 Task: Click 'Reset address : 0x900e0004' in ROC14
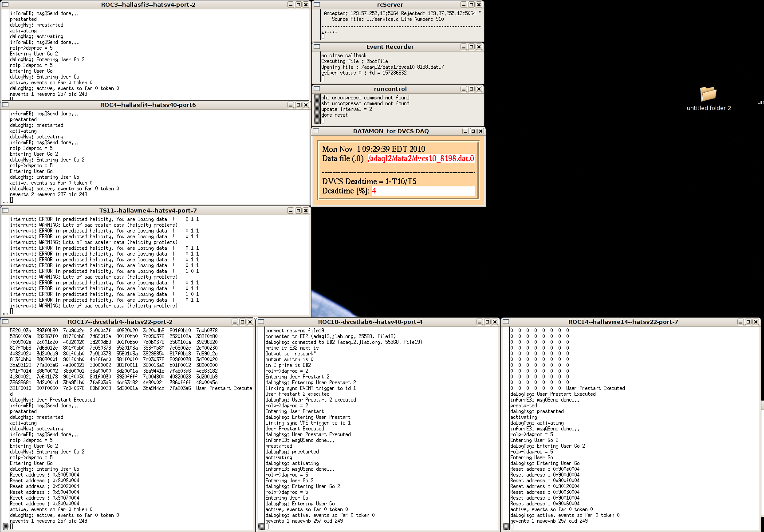point(545,469)
